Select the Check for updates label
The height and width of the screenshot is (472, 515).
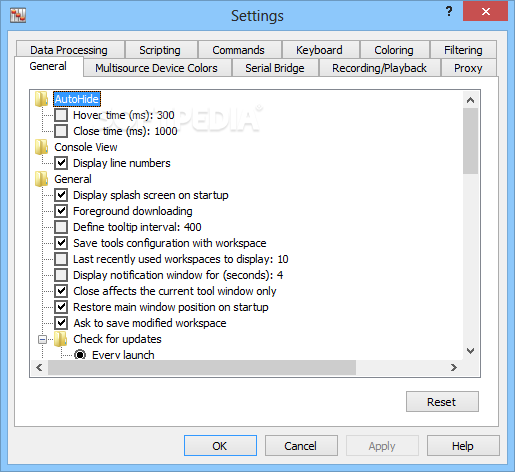[117, 339]
